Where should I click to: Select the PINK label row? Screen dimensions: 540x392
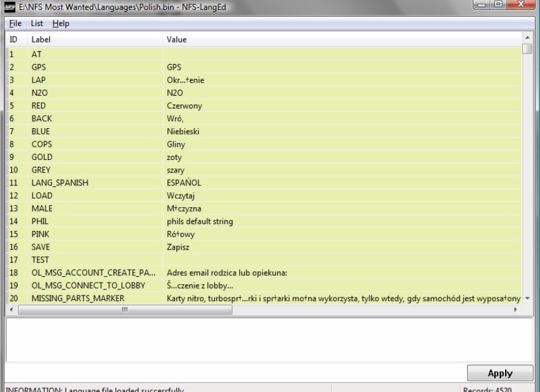263,234
